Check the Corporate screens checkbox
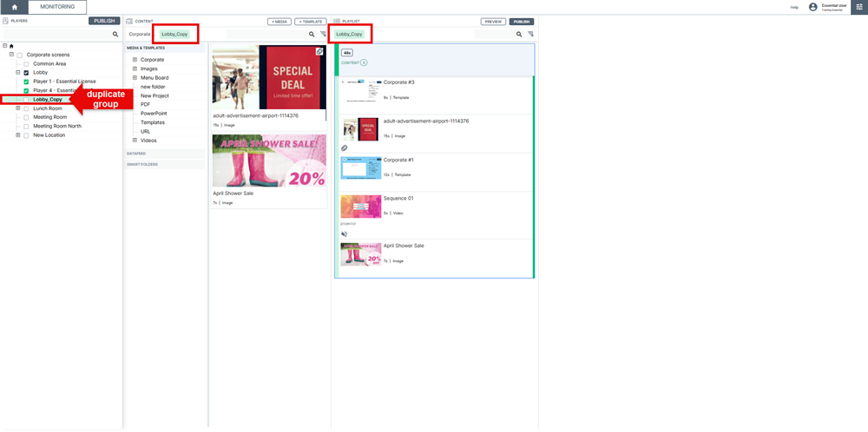Screen dimensions: 868x432 20,56
